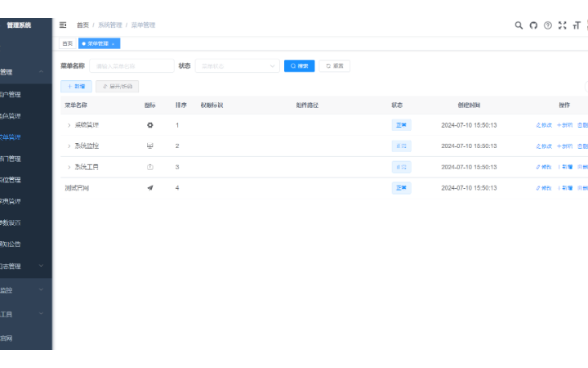Click the toolbox icon in 系统工具 row

[x=150, y=167]
